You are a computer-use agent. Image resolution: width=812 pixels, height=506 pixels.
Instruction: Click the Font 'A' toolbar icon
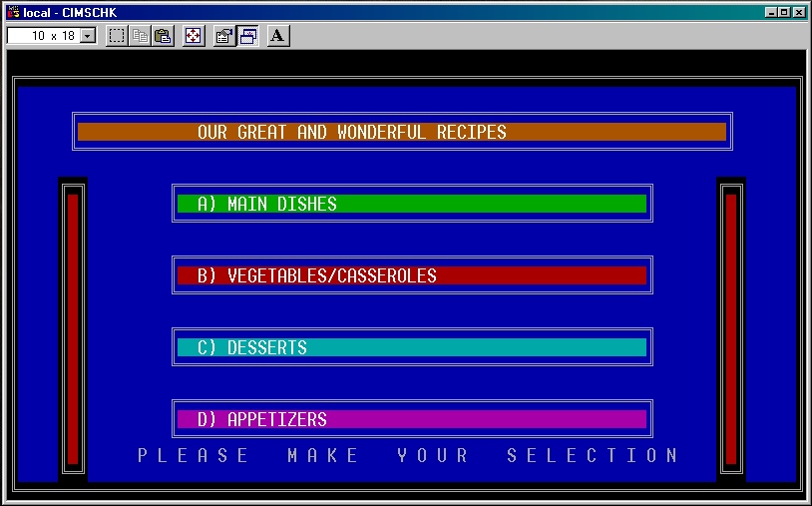278,36
